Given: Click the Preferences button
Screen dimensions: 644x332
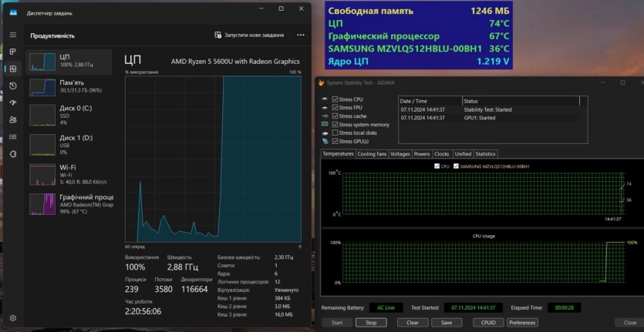Looking at the screenshot, I should click(x=522, y=323).
